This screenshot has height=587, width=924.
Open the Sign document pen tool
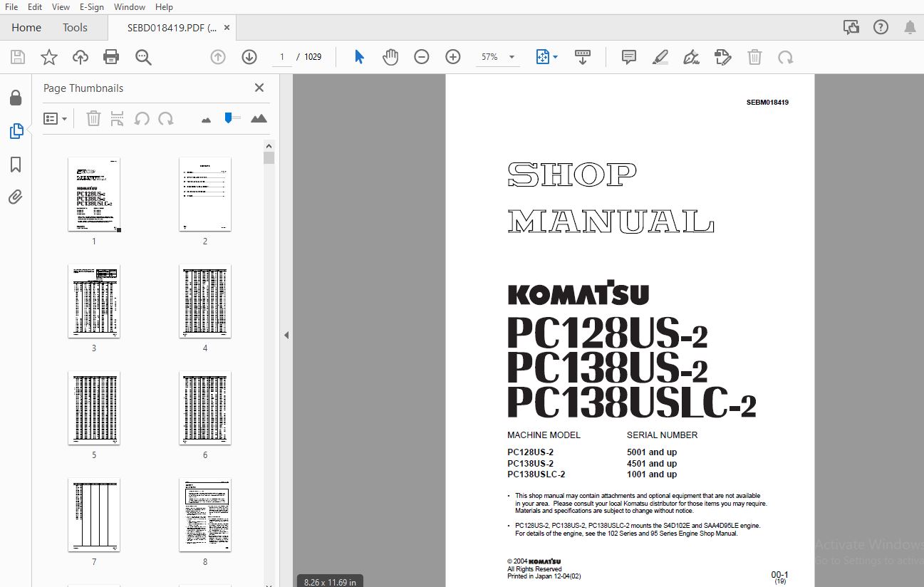point(691,57)
